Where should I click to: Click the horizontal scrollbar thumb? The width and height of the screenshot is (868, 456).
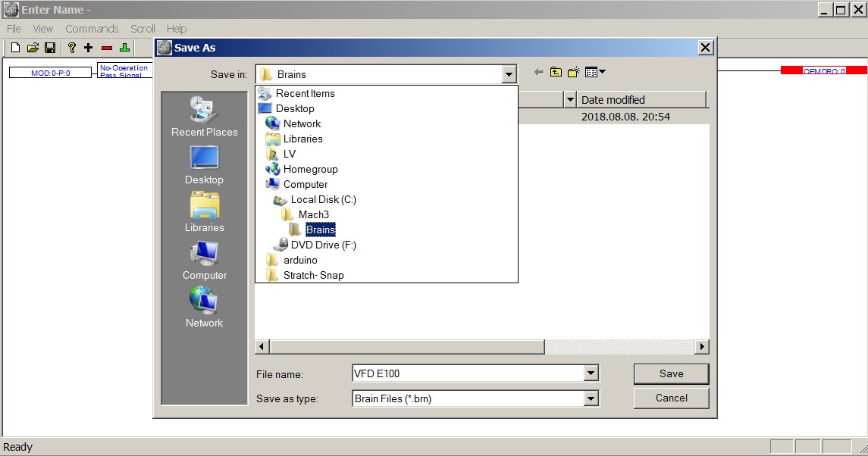[407, 346]
